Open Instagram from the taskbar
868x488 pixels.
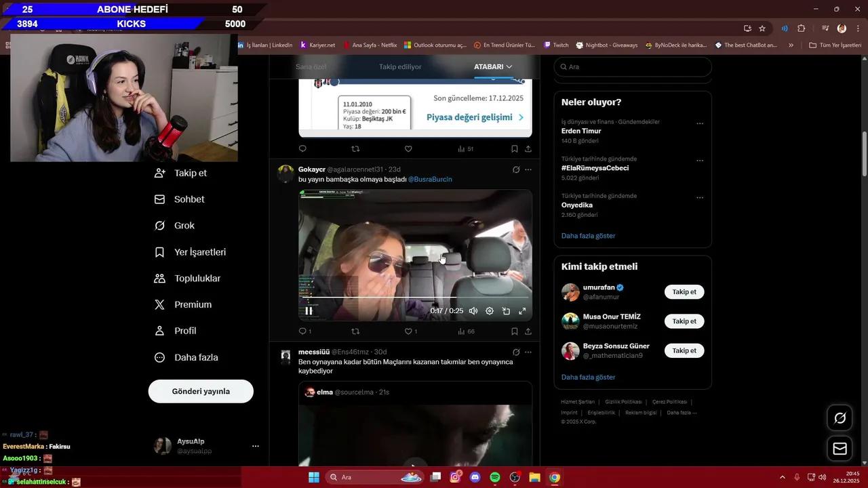tap(455, 477)
